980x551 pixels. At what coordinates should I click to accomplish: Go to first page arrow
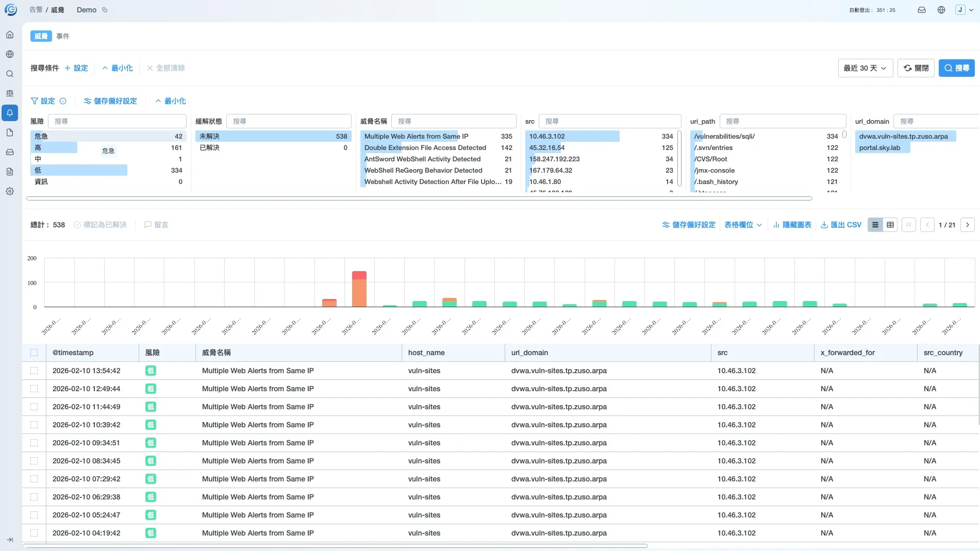pos(909,225)
